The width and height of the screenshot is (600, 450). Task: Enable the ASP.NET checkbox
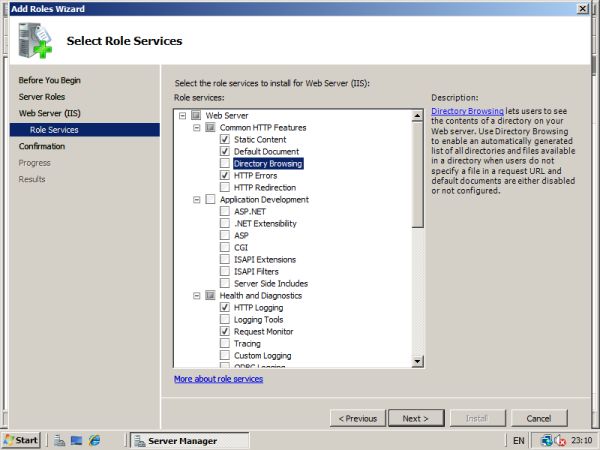click(225, 211)
